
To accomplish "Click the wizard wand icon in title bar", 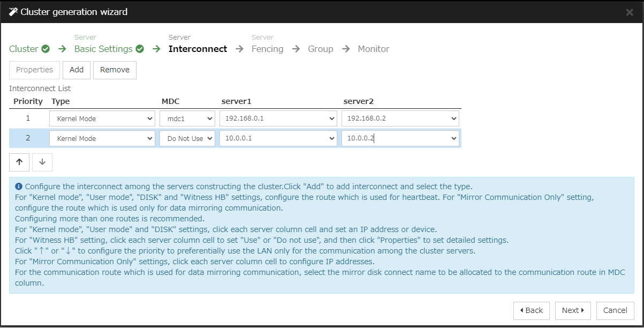I will (x=13, y=12).
